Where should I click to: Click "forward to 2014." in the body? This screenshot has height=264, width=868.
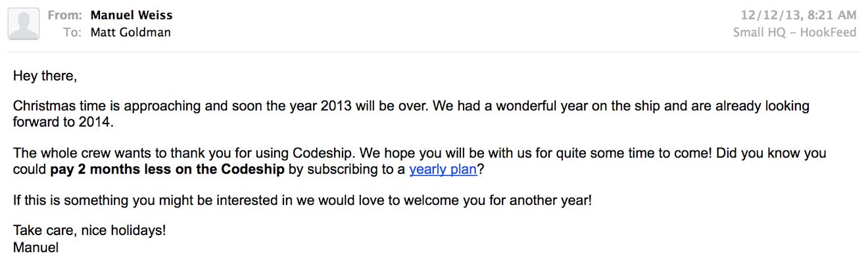point(63,121)
